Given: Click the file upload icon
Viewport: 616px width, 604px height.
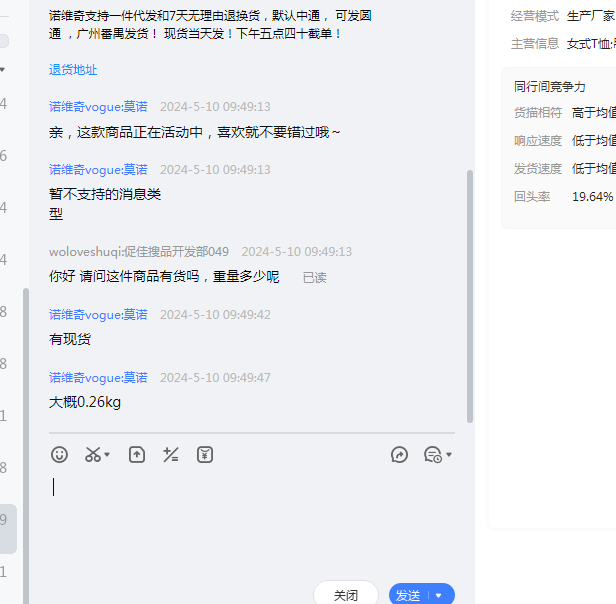Looking at the screenshot, I should (x=137, y=455).
